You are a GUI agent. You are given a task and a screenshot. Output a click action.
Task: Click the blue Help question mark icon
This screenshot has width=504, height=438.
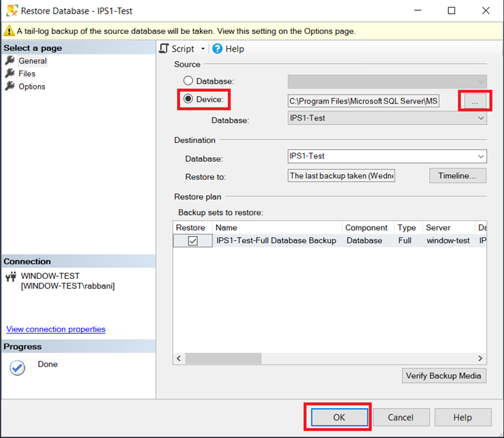218,49
